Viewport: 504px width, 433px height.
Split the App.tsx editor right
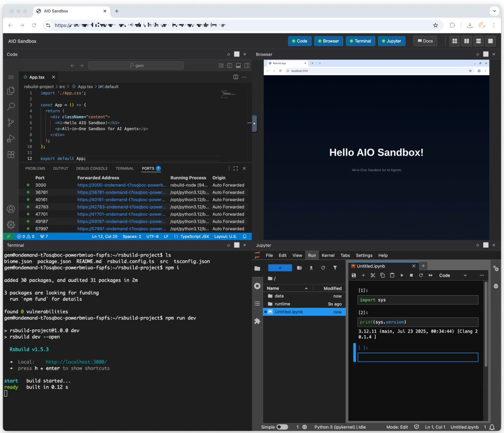click(236, 77)
